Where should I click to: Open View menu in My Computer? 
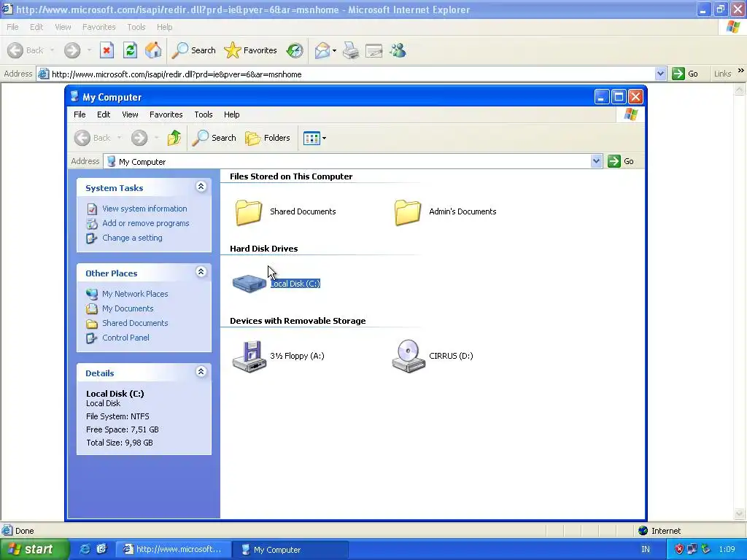coord(130,114)
